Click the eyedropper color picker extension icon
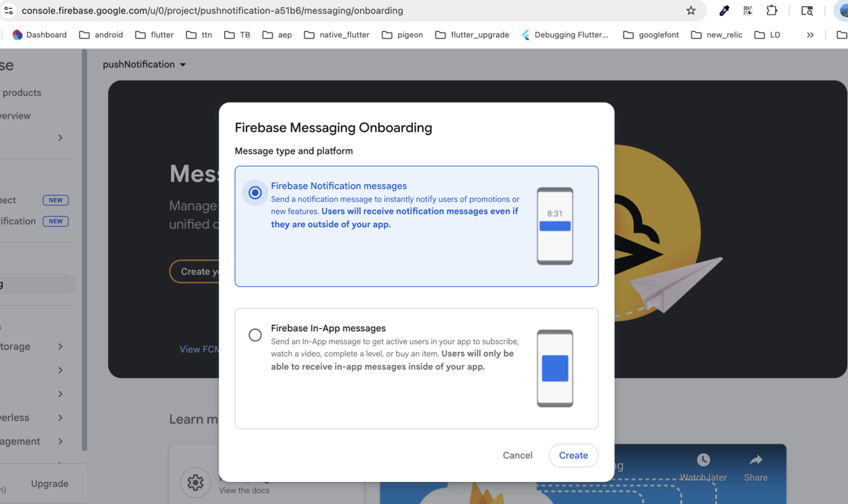The width and height of the screenshot is (848, 504). [724, 10]
